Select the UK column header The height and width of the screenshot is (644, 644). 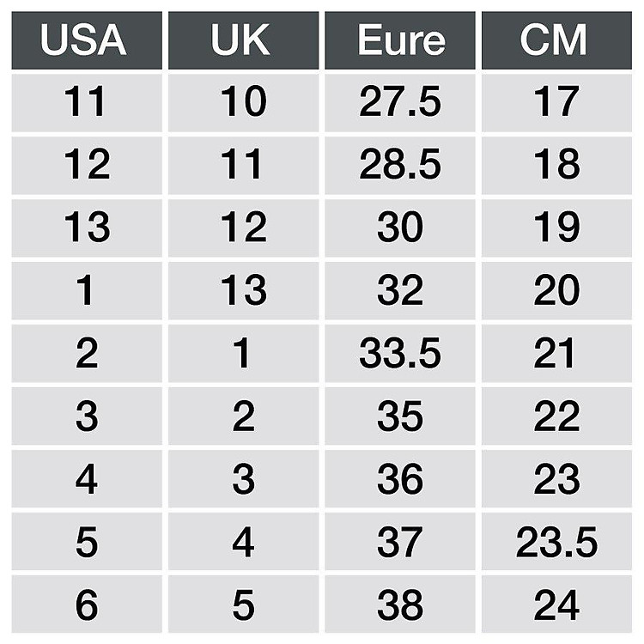243,40
